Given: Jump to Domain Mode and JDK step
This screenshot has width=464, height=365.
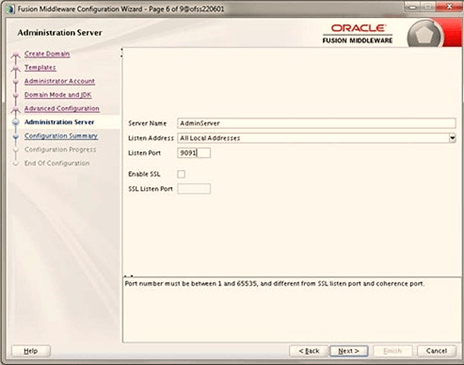Looking at the screenshot, I should click(x=58, y=95).
